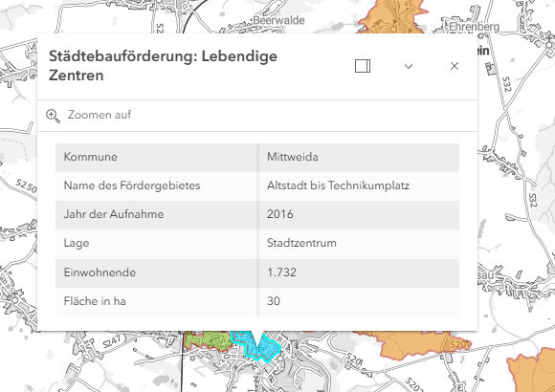The width and height of the screenshot is (555, 392).
Task: Click the S250 road label
Action: click(x=26, y=186)
